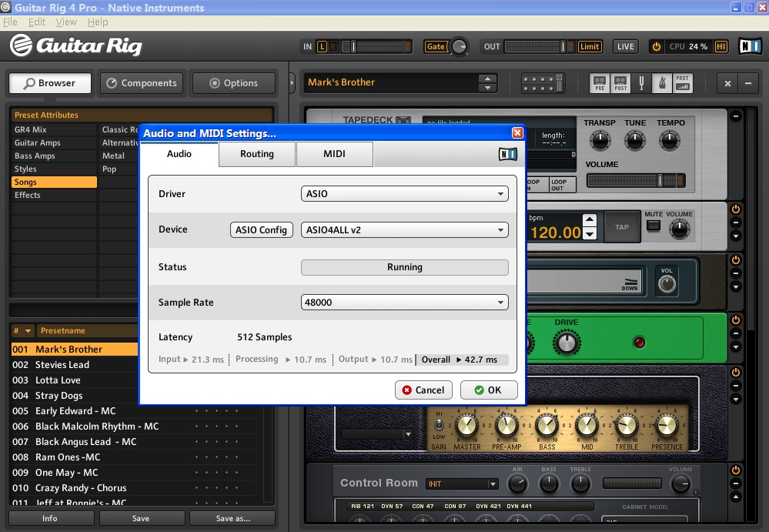Sort presets by number column arrow
The height and width of the screenshot is (532, 769).
pyautogui.click(x=28, y=331)
